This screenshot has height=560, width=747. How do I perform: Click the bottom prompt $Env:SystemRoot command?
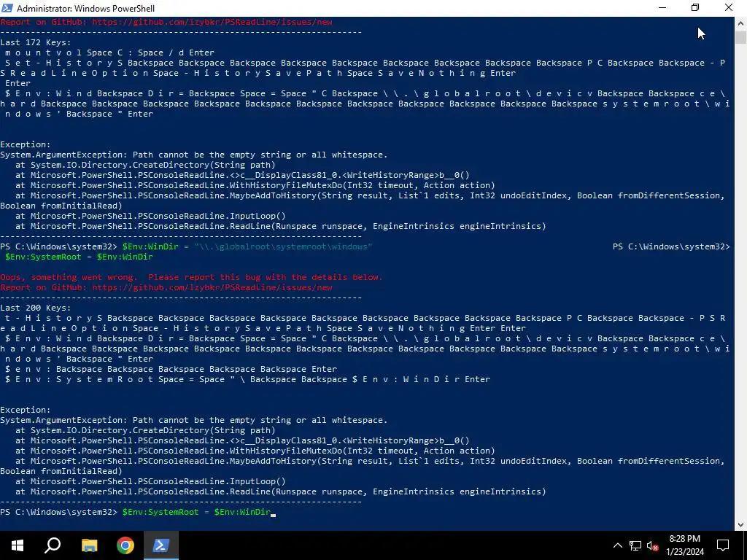196,512
